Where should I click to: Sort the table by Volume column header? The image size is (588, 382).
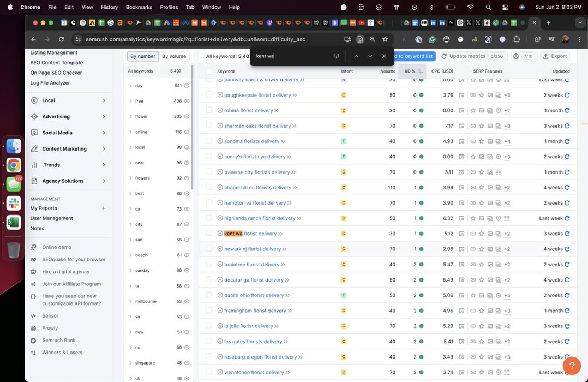pyautogui.click(x=388, y=71)
